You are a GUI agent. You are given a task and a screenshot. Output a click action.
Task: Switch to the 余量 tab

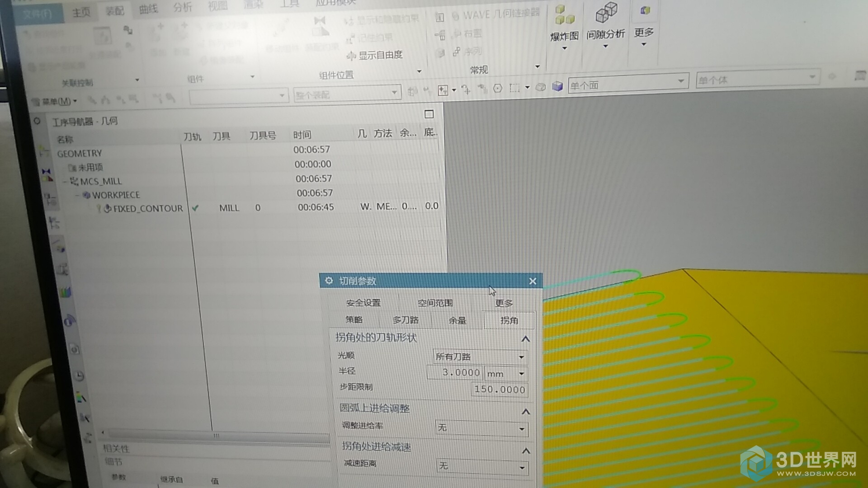[x=457, y=320]
